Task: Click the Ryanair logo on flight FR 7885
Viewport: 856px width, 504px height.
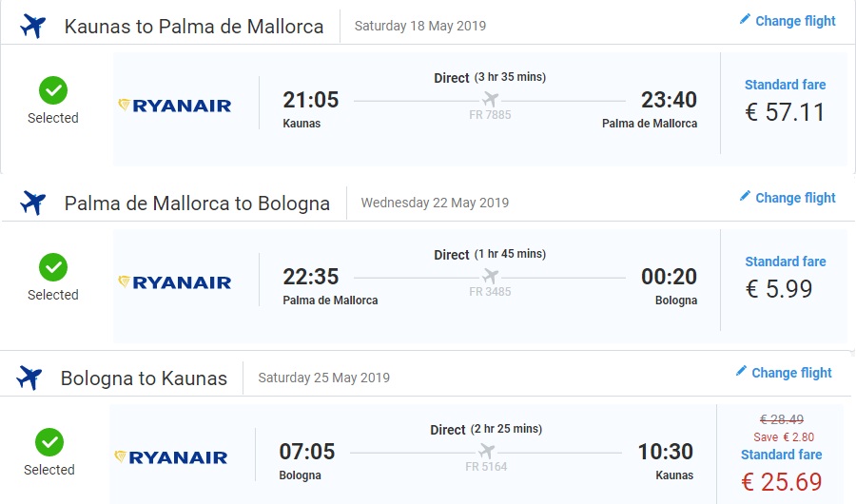Action: (x=175, y=106)
